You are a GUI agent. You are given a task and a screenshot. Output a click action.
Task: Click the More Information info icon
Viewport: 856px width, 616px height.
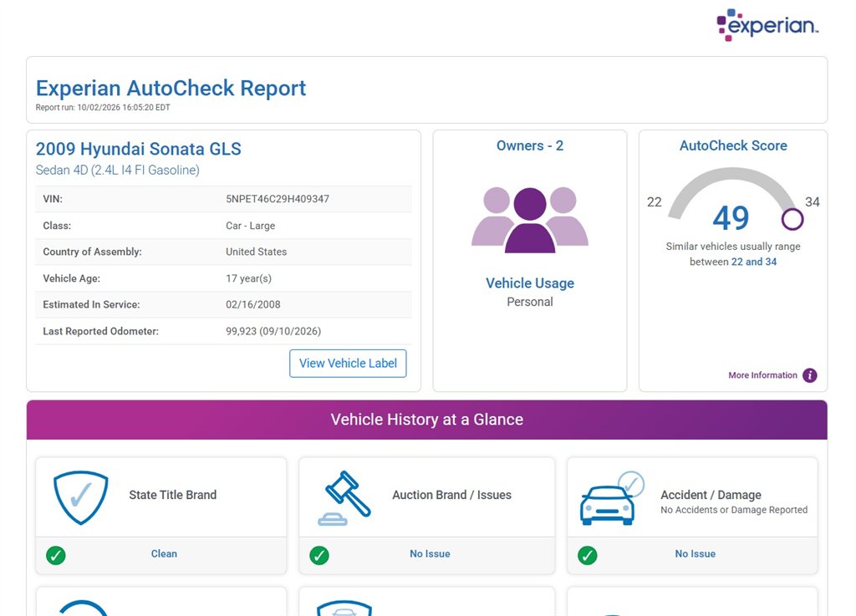click(809, 375)
